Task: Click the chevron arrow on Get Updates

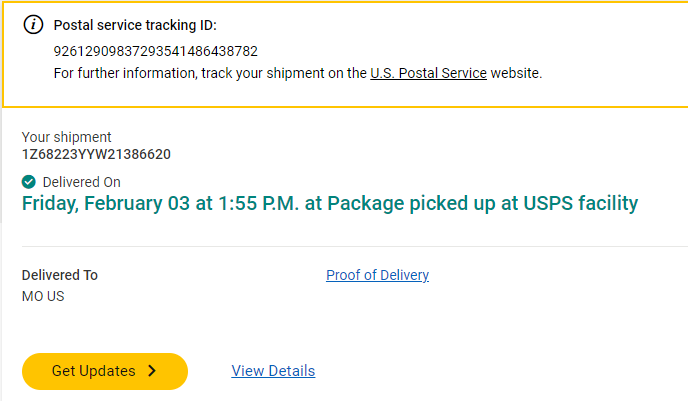Action: tap(152, 371)
